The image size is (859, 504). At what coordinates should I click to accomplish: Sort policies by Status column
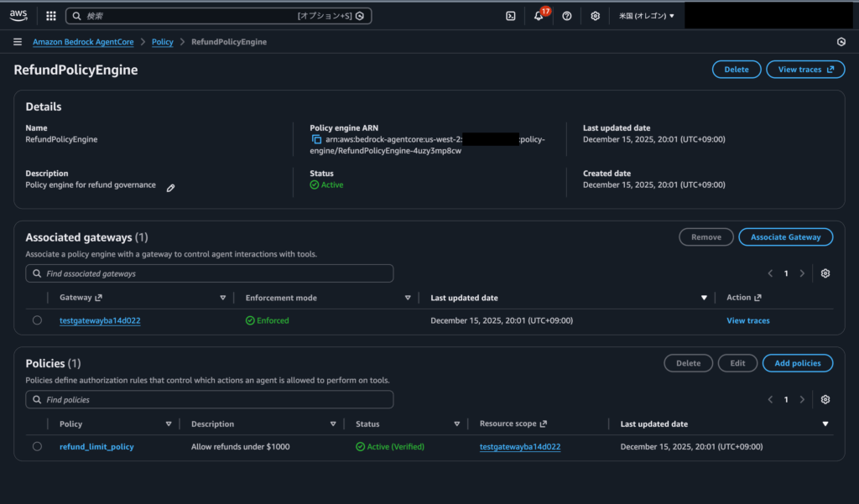click(456, 424)
